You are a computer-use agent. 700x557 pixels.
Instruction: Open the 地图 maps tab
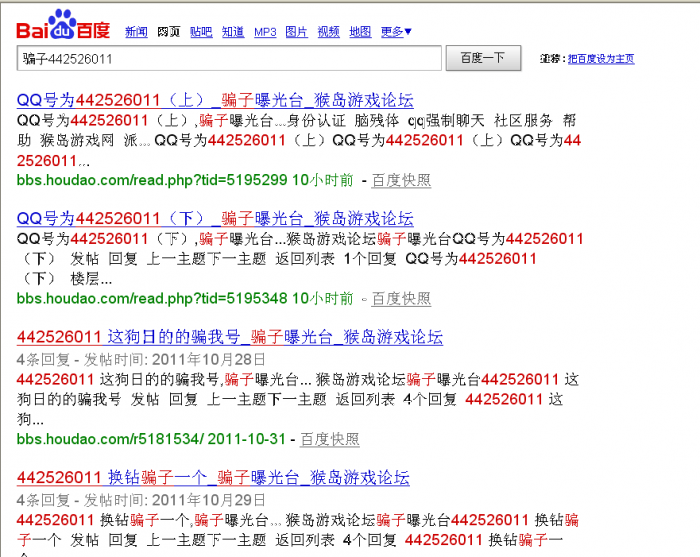coord(360,32)
